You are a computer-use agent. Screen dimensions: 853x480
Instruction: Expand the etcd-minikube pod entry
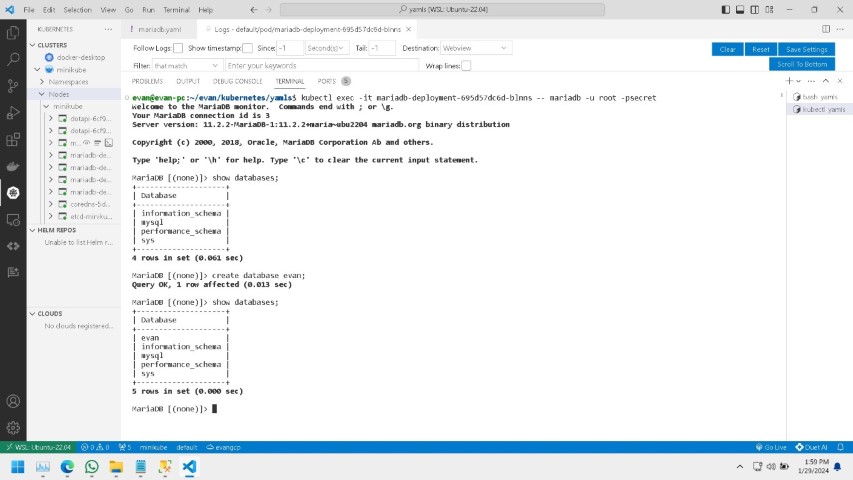coord(51,217)
